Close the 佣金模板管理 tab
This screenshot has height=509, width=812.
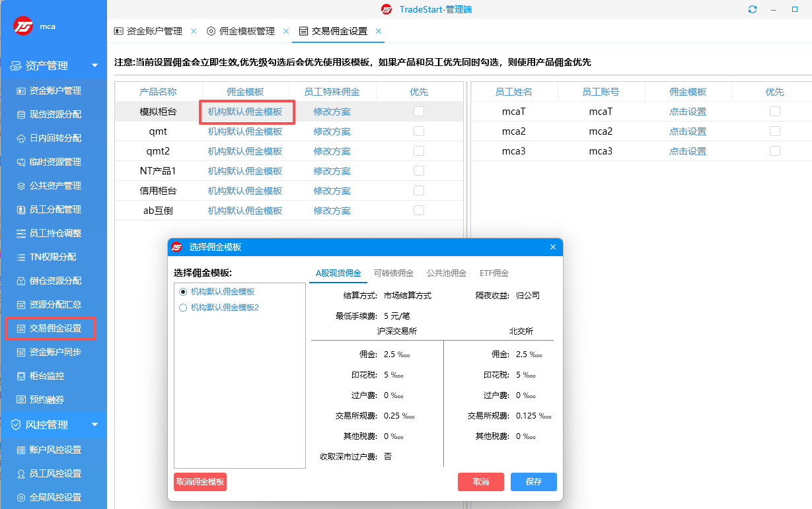(286, 31)
